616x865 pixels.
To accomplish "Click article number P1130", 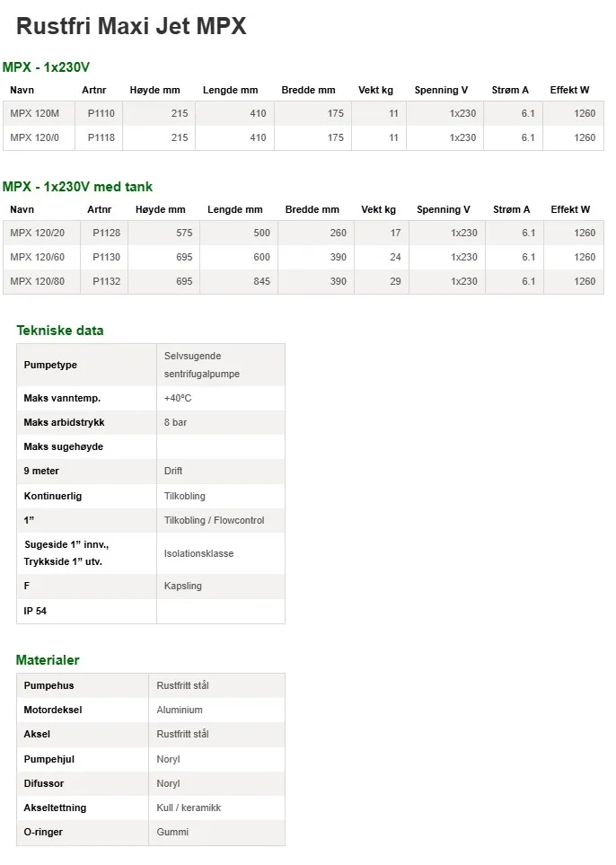I will [106, 257].
